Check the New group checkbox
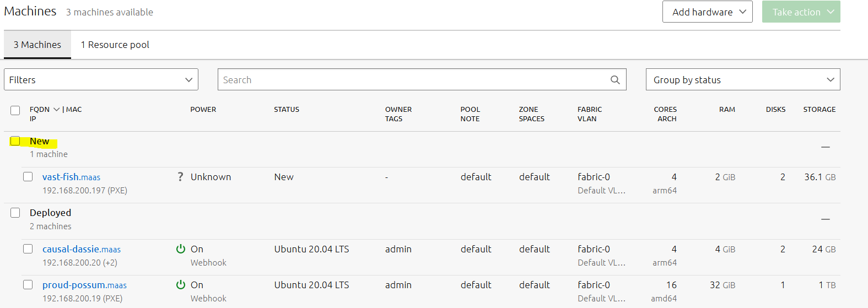The image size is (868, 308). [x=15, y=141]
